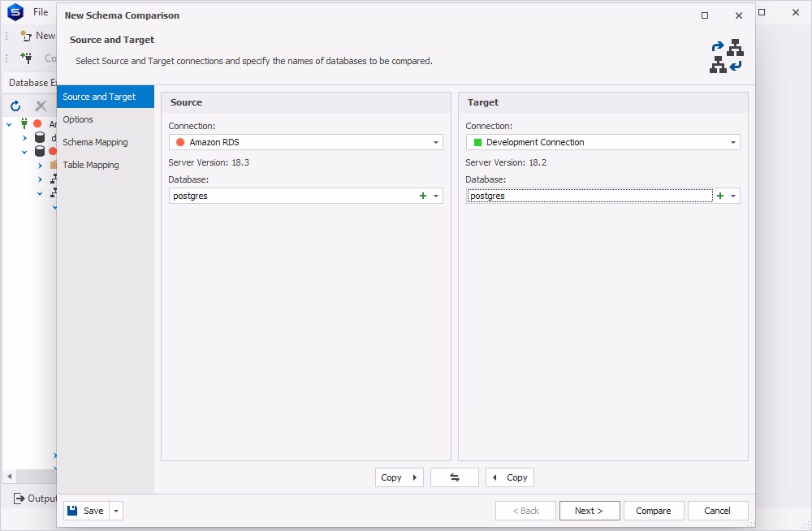
Task: Collapse the second schema node in tree
Action: (40, 194)
